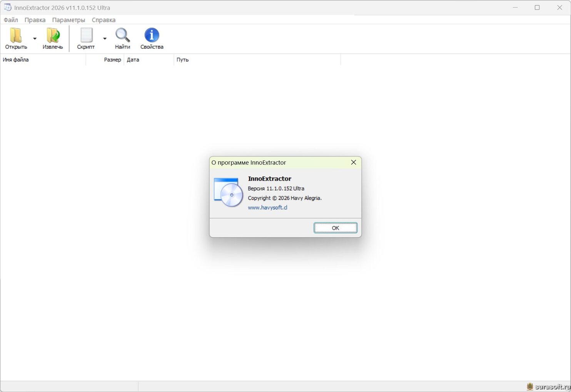This screenshot has height=392, width=571.
Task: Sort by Размер column header
Action: 105,60
